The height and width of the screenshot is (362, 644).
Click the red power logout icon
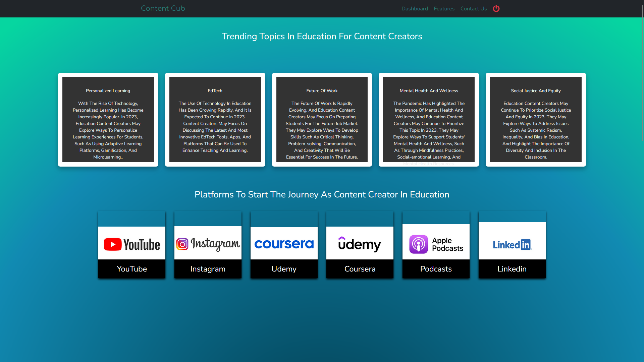click(496, 9)
